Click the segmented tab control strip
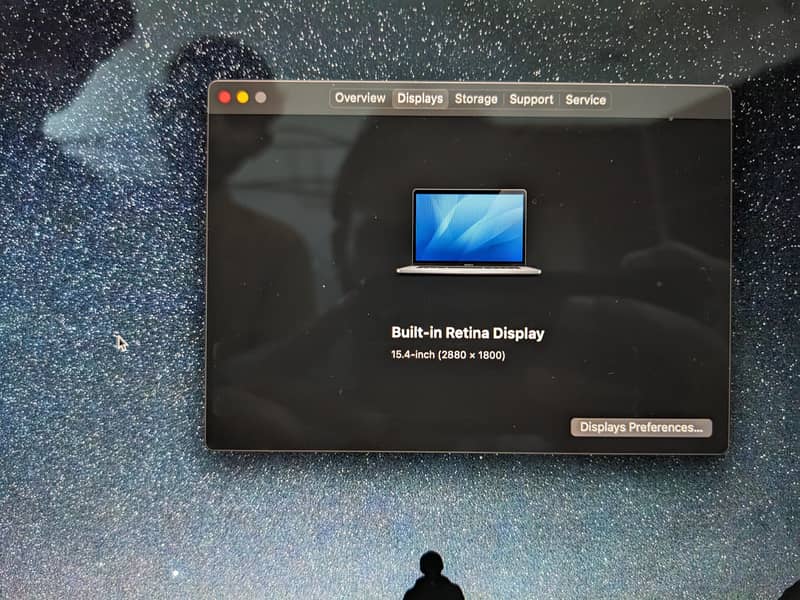 [x=472, y=99]
